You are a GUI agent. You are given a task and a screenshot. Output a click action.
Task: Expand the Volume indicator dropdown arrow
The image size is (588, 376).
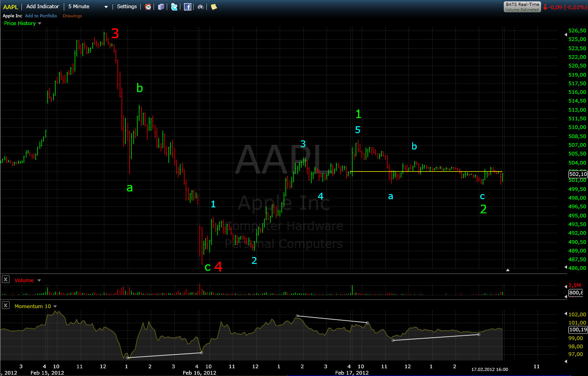(x=39, y=280)
